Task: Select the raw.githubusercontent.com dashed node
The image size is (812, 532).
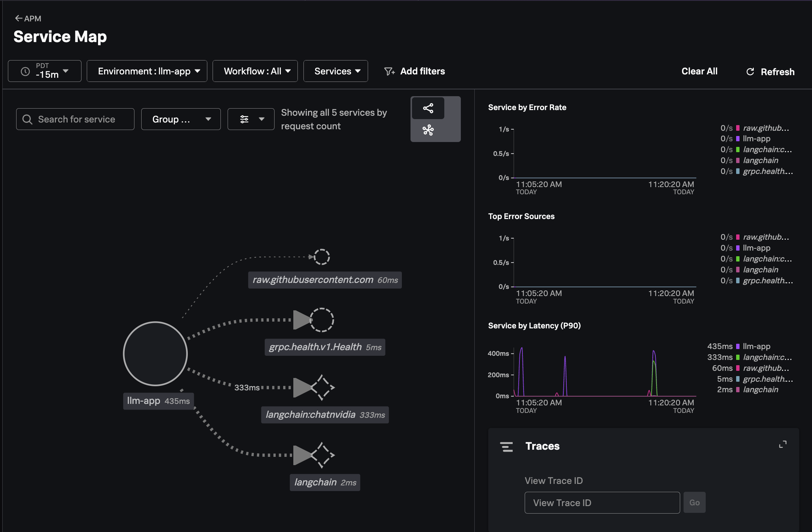Action: pos(321,257)
